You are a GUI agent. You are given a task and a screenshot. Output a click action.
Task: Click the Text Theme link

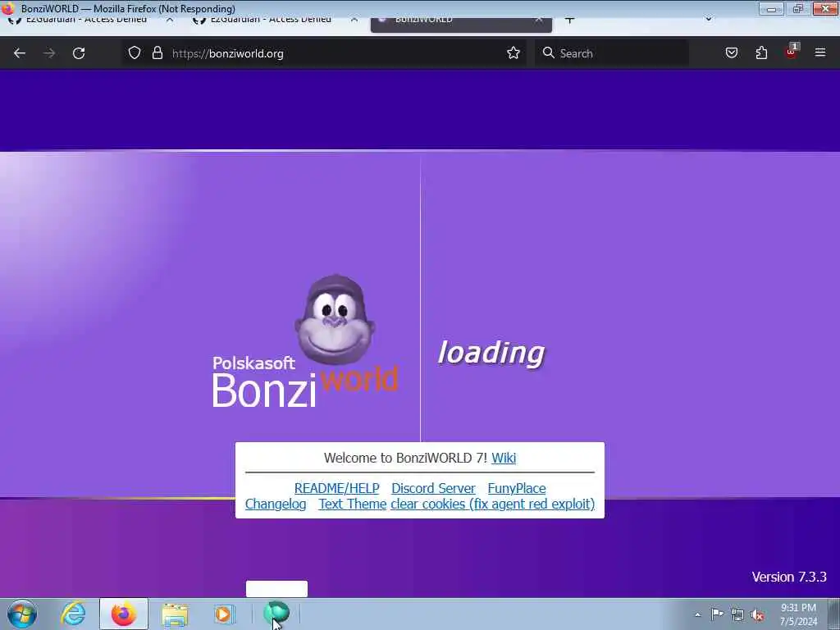(x=353, y=504)
